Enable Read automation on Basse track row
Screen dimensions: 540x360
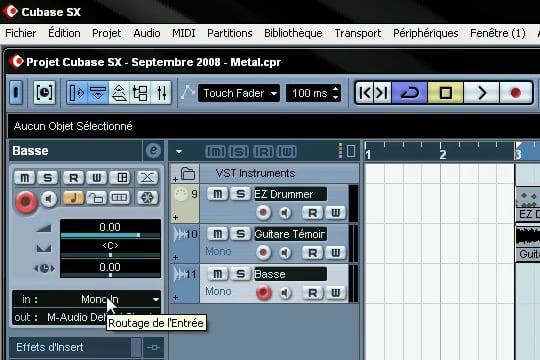click(x=313, y=293)
